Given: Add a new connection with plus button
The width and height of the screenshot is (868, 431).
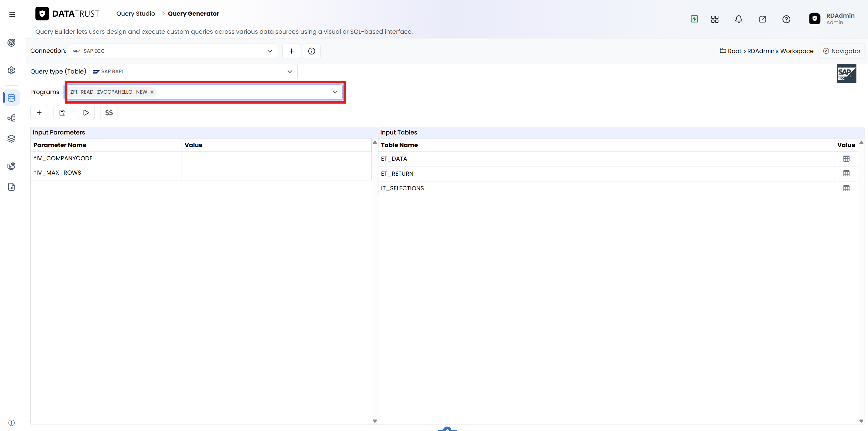Looking at the screenshot, I should [x=291, y=51].
